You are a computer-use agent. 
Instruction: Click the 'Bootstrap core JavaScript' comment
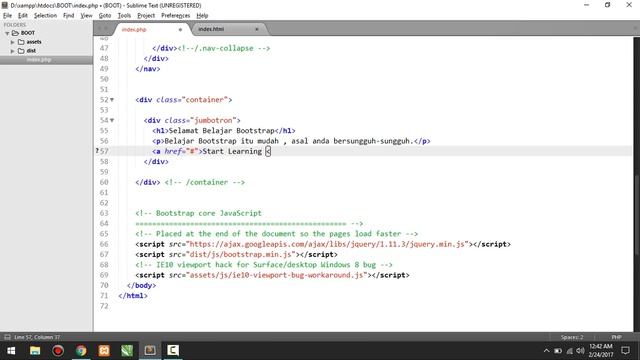(198, 213)
